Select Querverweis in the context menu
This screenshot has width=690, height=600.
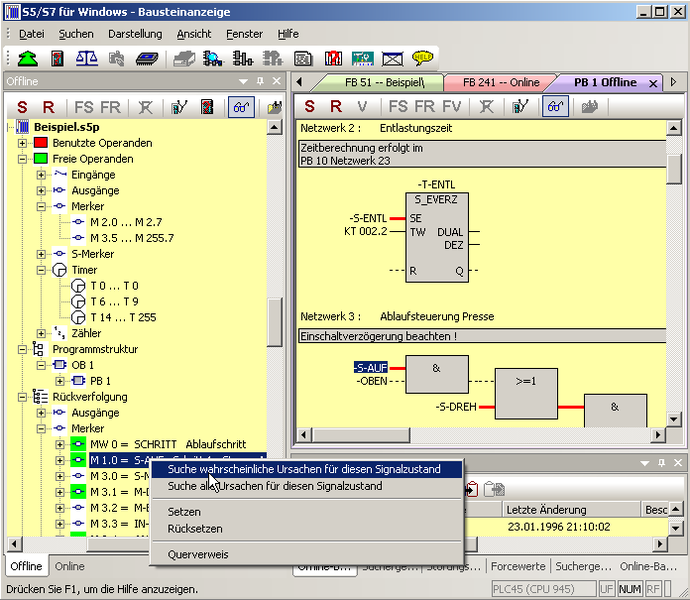[x=198, y=554]
